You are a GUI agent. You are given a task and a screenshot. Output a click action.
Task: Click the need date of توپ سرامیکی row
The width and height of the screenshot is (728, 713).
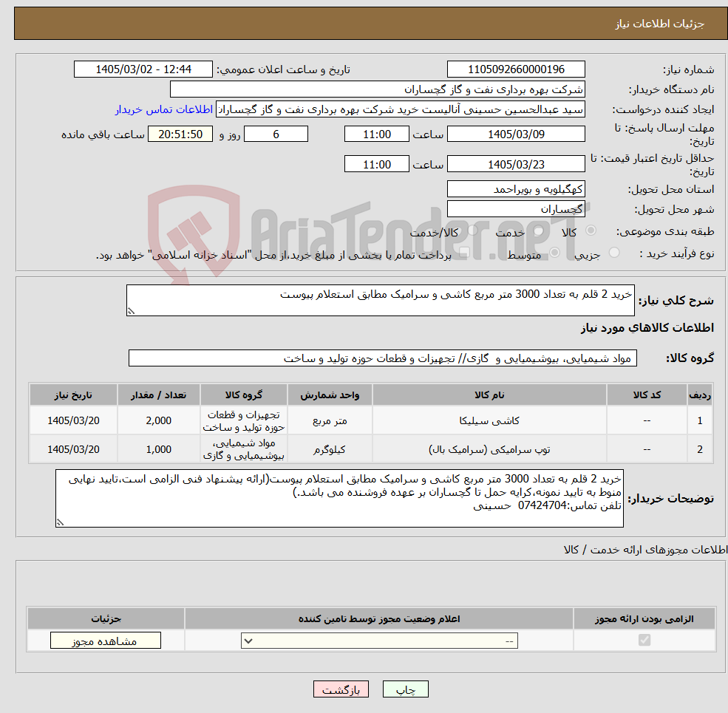(73, 449)
